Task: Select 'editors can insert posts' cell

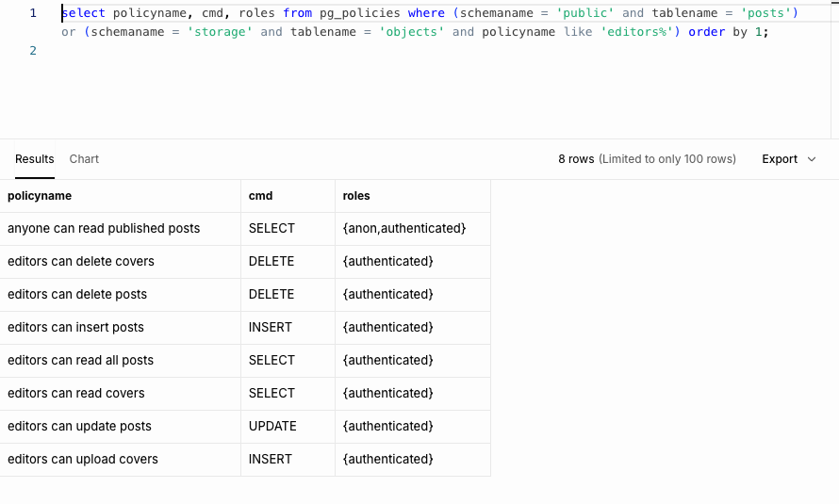Action: point(121,328)
